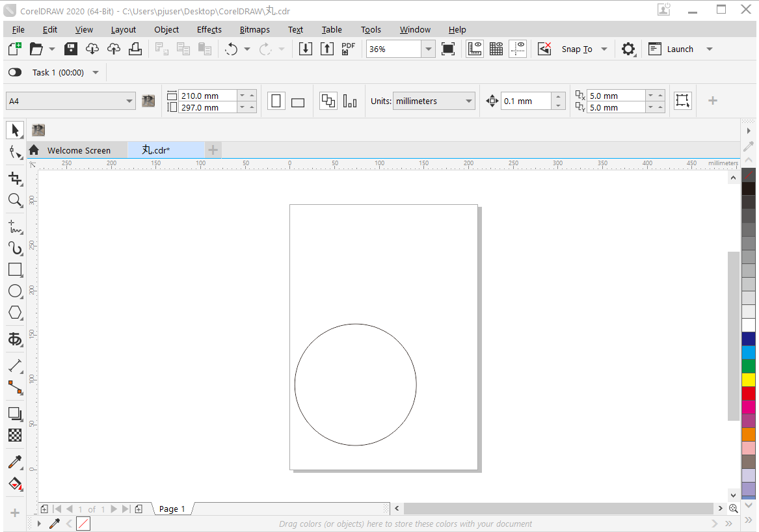
Task: Add a new document tab with plus
Action: tap(213, 150)
